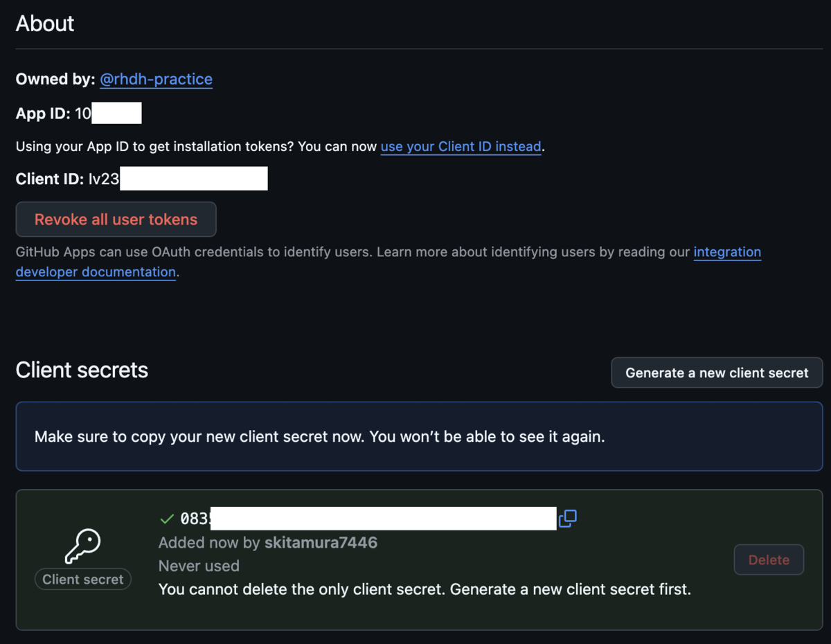
Task: Click the "You cannot delete the only" message
Action: point(425,590)
